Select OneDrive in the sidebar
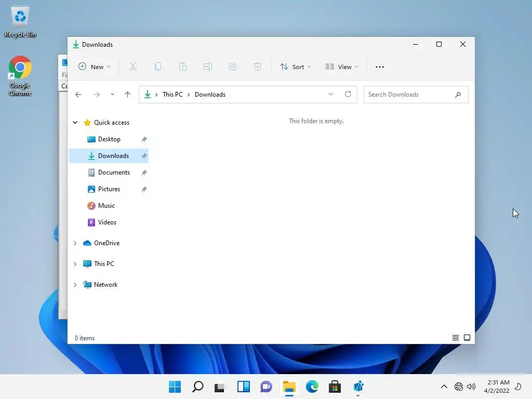Screen dimensions: 532x399 coord(107,243)
